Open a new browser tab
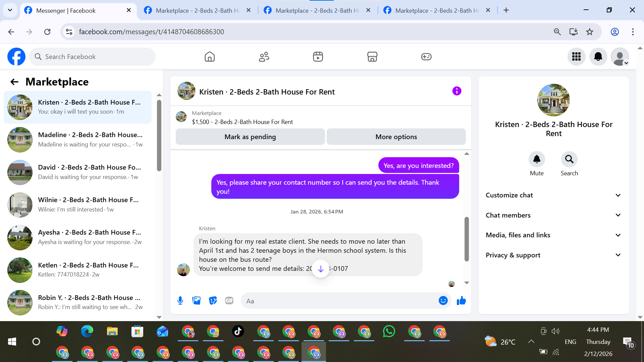 click(x=506, y=10)
